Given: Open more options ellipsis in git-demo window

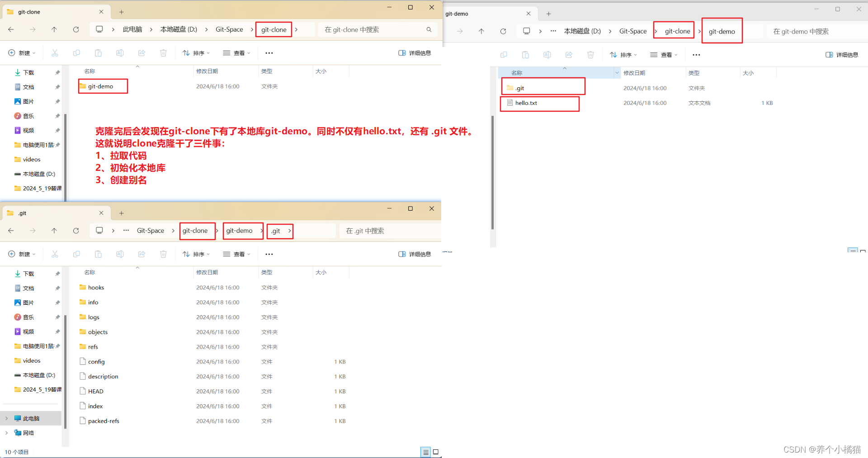Looking at the screenshot, I should pos(696,55).
